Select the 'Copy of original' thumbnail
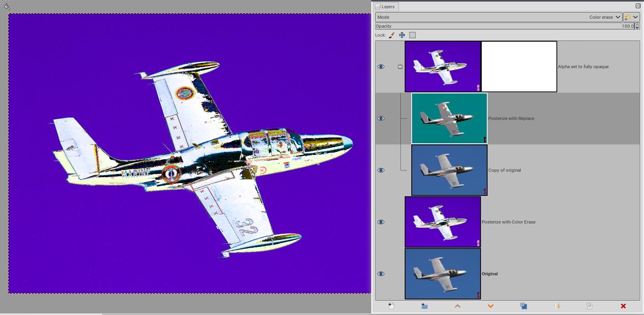This screenshot has height=315, width=644. [449, 170]
